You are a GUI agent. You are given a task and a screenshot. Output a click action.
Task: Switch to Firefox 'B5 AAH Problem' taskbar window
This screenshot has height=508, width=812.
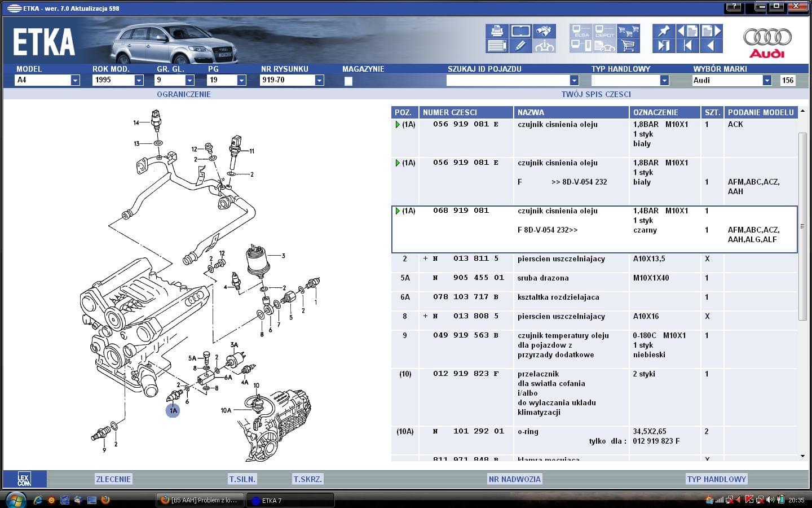click(201, 500)
